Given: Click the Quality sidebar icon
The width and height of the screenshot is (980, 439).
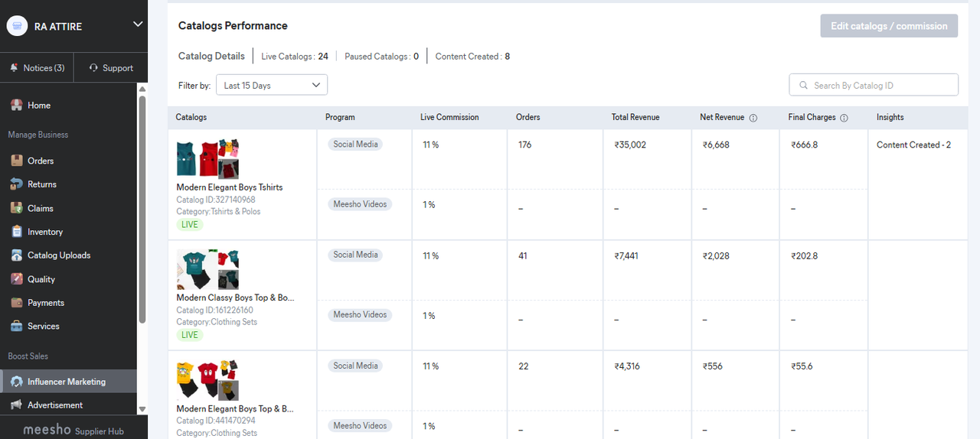Looking at the screenshot, I should pos(16,279).
